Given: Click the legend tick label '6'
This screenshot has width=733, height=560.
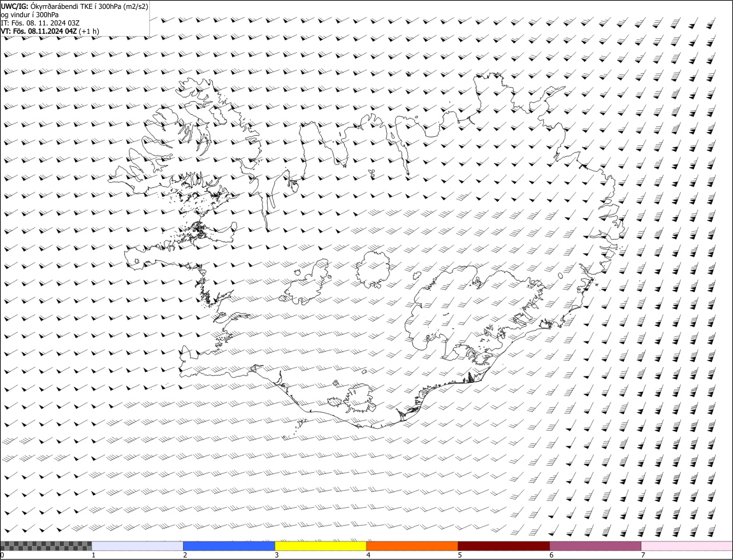Looking at the screenshot, I should [x=551, y=556].
